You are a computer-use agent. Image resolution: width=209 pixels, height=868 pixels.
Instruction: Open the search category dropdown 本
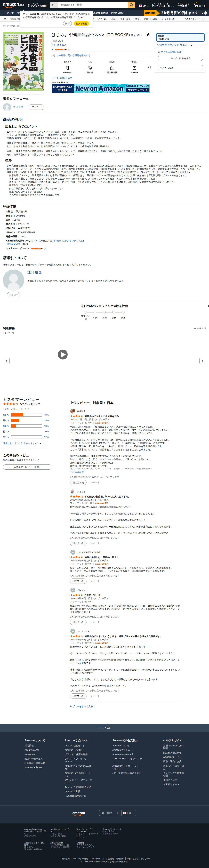[54, 5]
